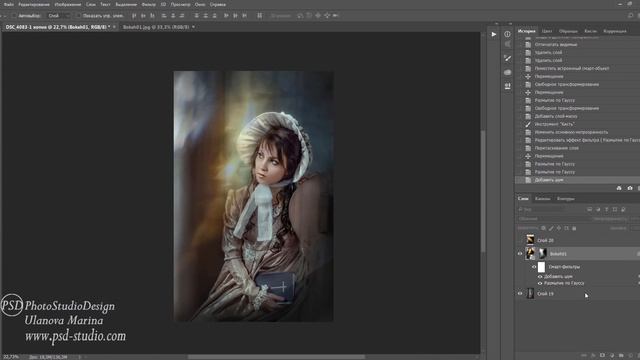Open the layer blending mode dropdown
This screenshot has height=360, width=640.
point(552,219)
